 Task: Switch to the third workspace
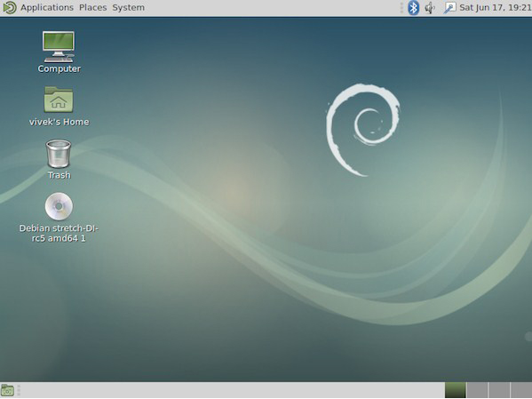pyautogui.click(x=499, y=390)
